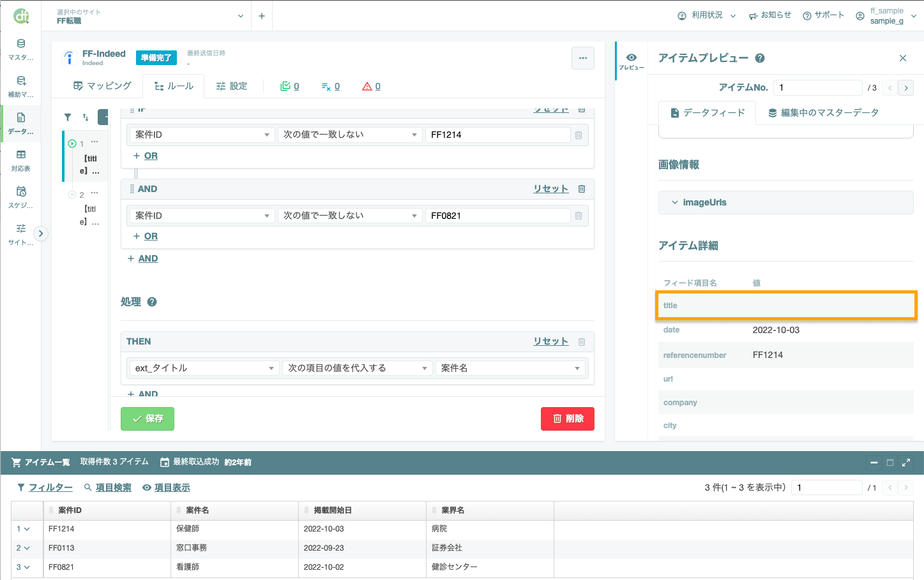This screenshot has height=580, width=924.
Task: Delete the AND condition group
Action: pyautogui.click(x=582, y=189)
